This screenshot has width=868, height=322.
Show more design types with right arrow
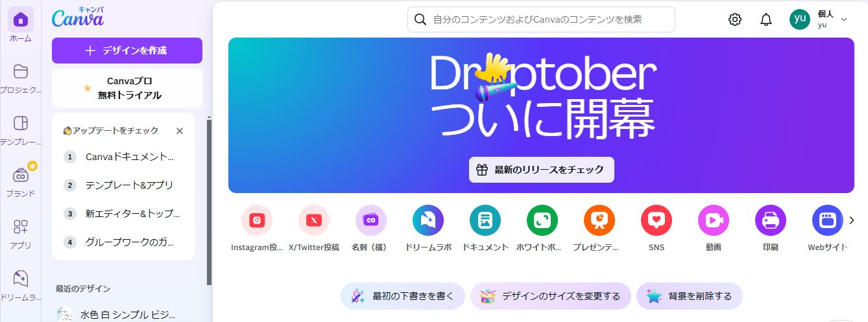pos(852,220)
